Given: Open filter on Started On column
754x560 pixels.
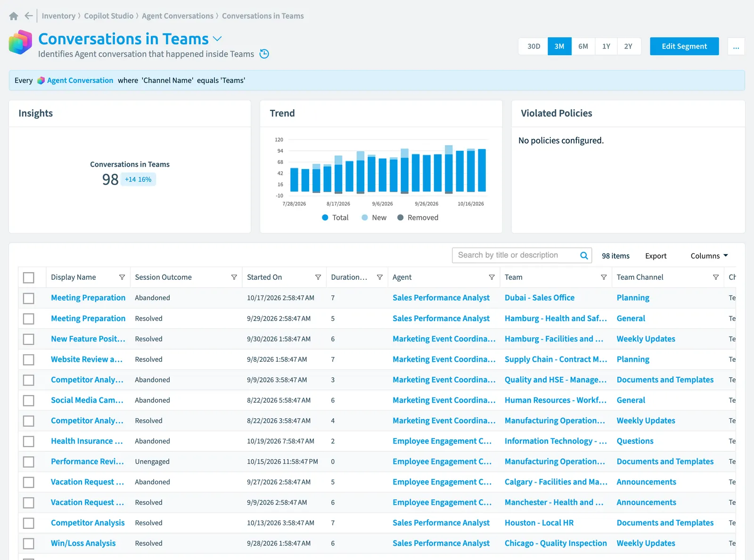Looking at the screenshot, I should pyautogui.click(x=318, y=277).
